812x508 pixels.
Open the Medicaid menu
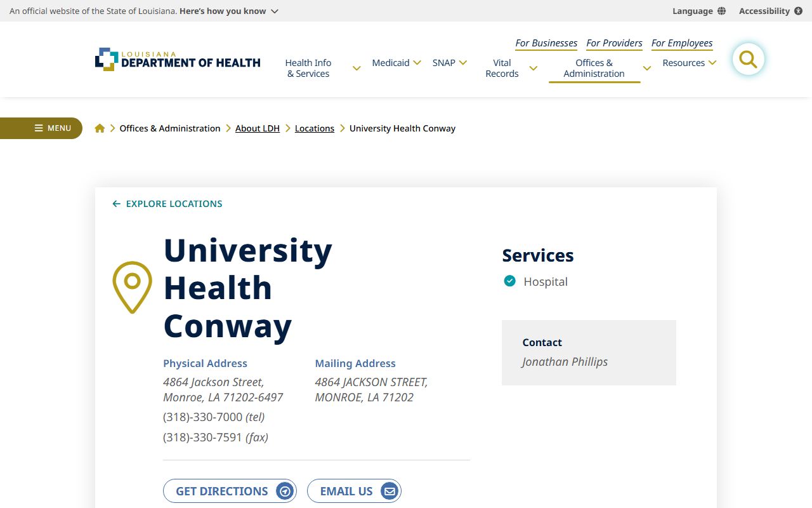(391, 63)
